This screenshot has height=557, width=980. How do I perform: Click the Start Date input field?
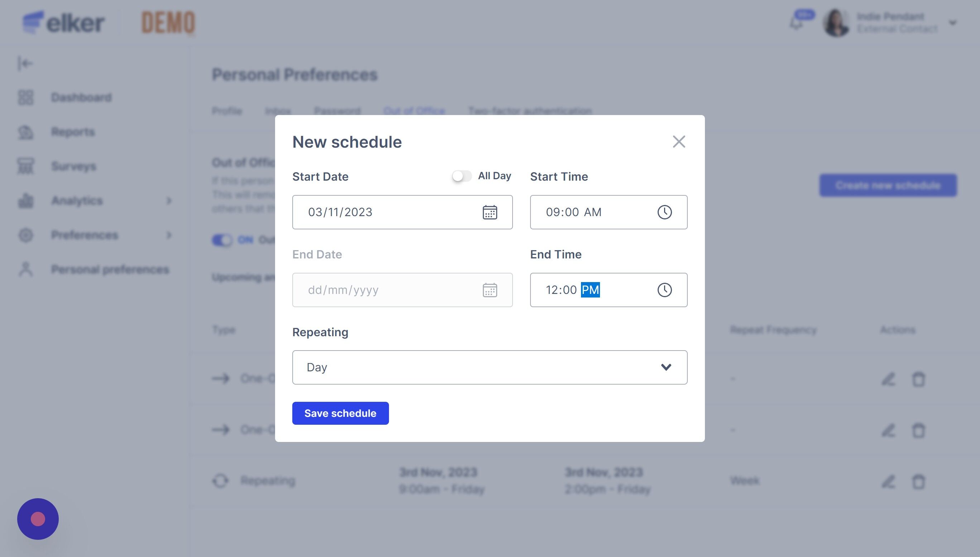pyautogui.click(x=386, y=212)
